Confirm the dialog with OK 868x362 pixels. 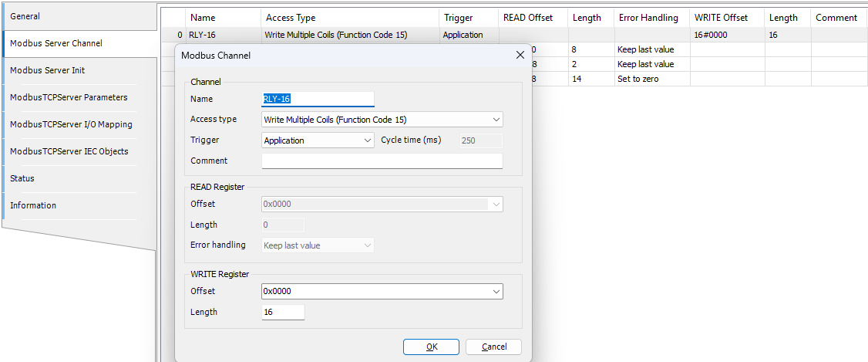[x=431, y=347]
